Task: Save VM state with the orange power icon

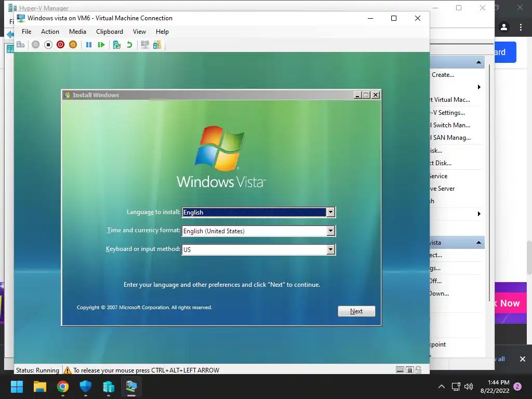Action: coord(73,45)
